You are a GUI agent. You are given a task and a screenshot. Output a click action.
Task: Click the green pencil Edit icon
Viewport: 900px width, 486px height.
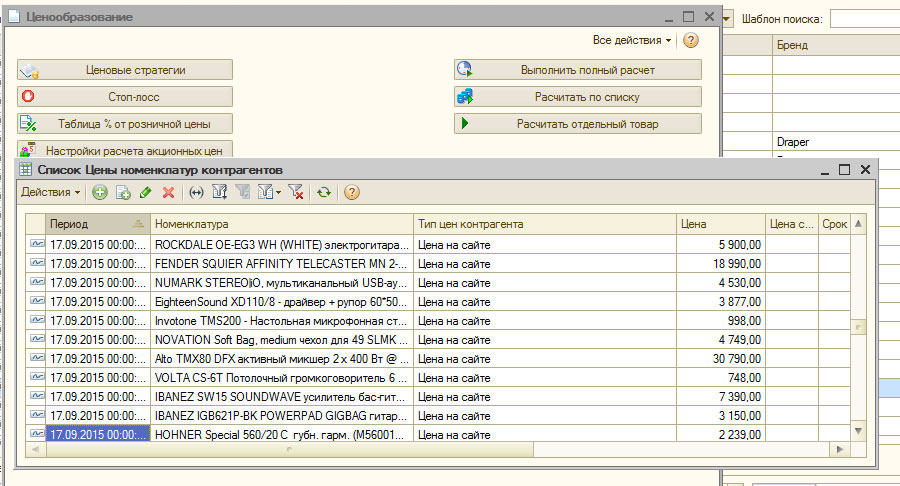pos(145,192)
